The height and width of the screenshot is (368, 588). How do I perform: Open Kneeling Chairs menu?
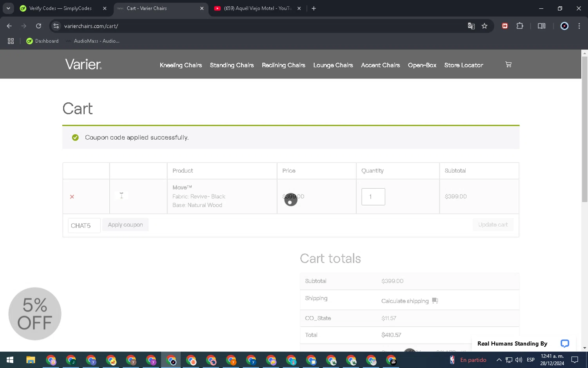point(181,65)
